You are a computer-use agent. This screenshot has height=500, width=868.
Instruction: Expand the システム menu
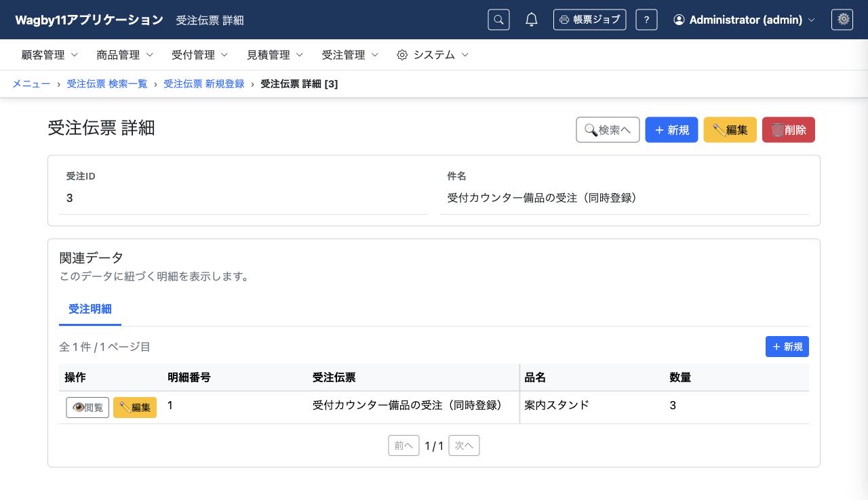(x=433, y=55)
